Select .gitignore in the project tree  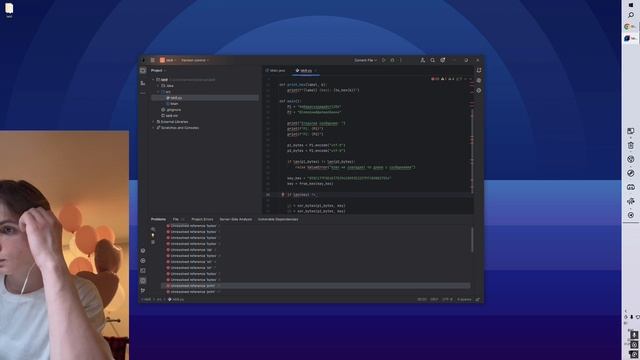point(171,110)
